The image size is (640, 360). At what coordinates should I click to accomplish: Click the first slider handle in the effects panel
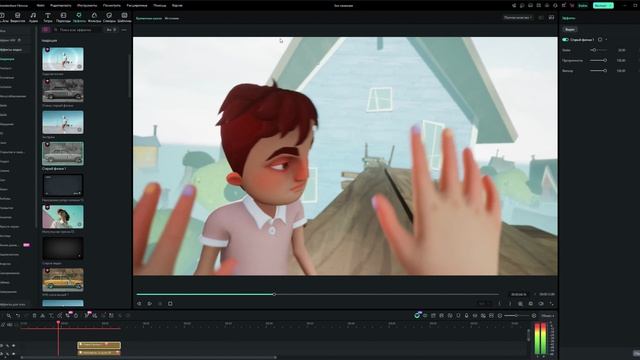[x=594, y=50]
